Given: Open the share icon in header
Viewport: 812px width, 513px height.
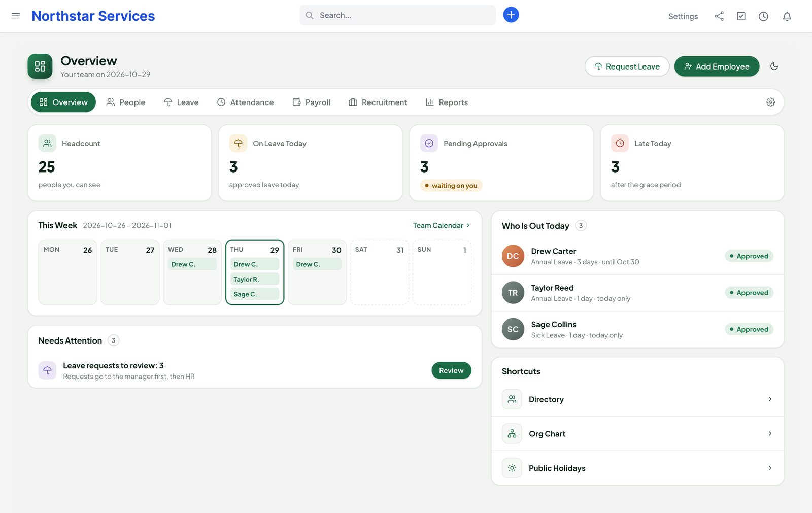Looking at the screenshot, I should [719, 16].
